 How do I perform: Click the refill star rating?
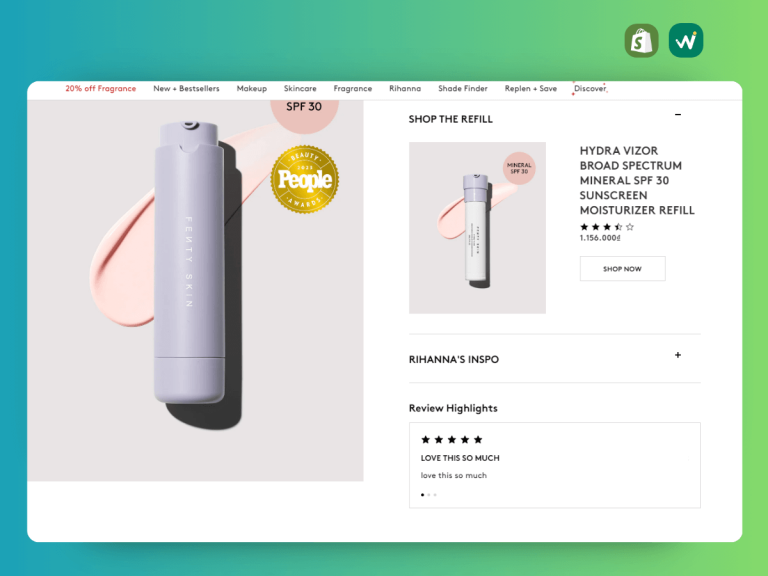click(607, 227)
